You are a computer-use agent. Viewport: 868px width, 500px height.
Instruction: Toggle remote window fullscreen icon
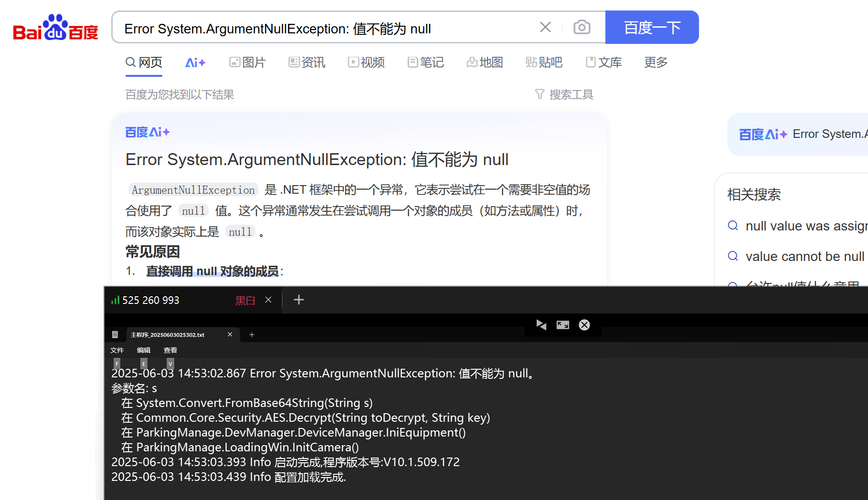(x=563, y=325)
